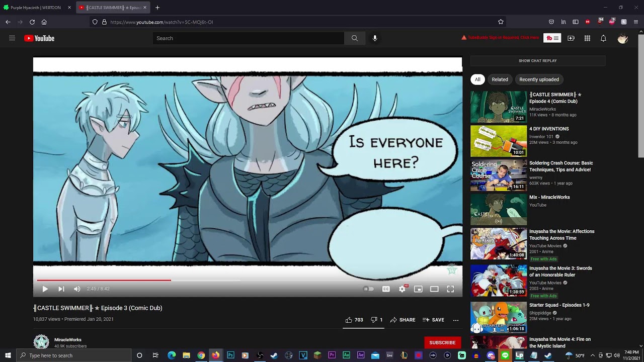This screenshot has height=362, width=644.
Task: Focus the Windows taskbar search box
Action: click(x=73, y=355)
